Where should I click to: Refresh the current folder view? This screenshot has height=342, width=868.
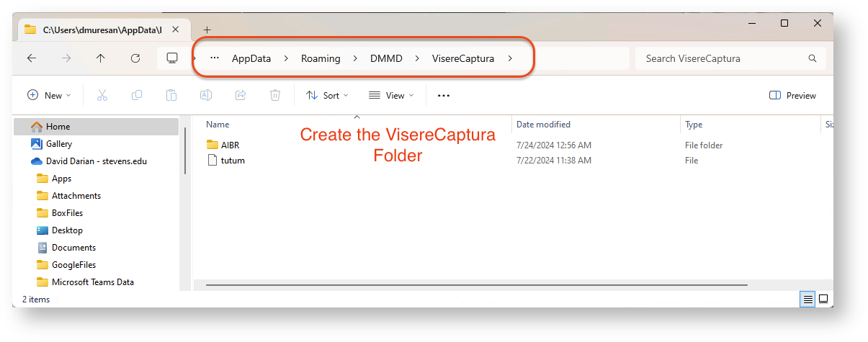[135, 58]
